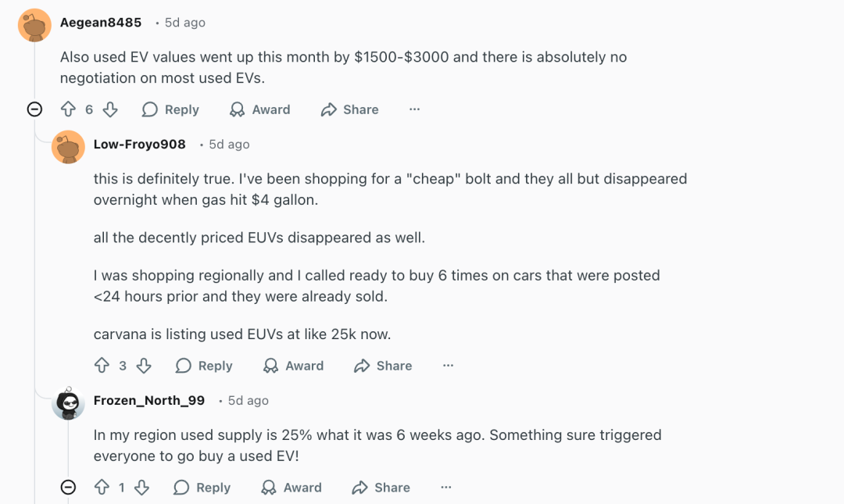Give an award to Aegean8485's comment
Viewport: 844px width, 504px height.
pos(259,109)
